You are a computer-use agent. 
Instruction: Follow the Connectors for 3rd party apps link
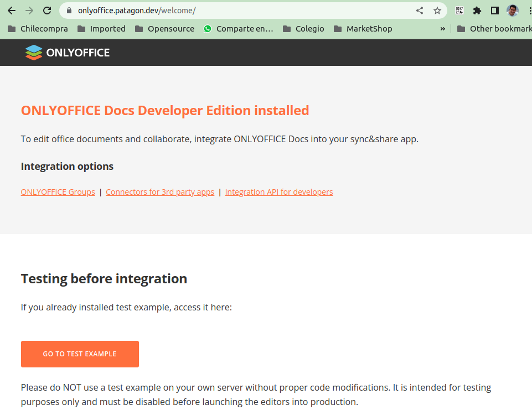tap(160, 192)
